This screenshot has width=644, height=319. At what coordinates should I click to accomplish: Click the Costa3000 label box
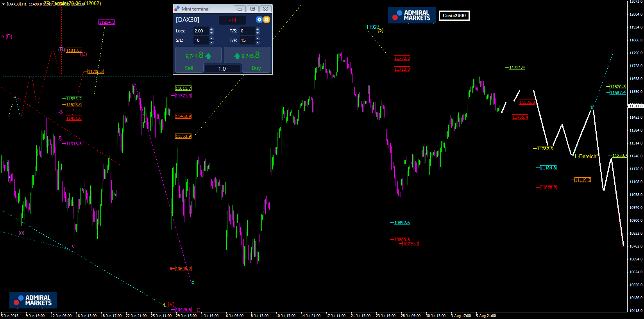point(454,16)
